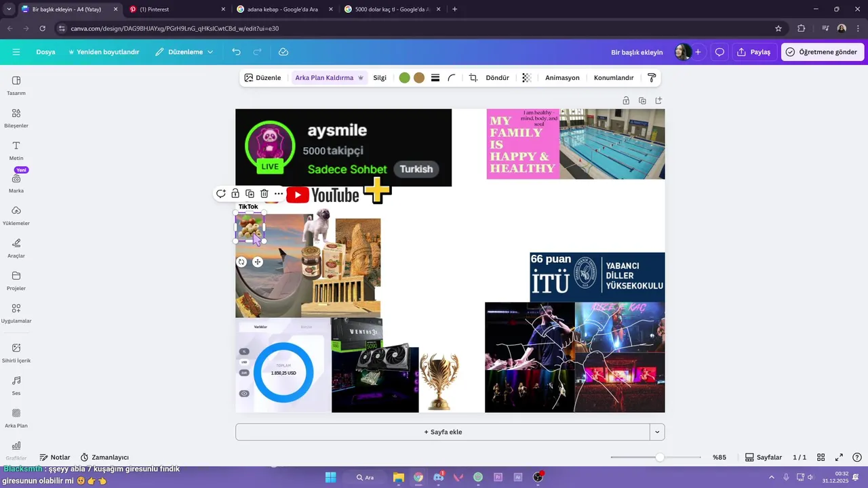Open Notlar notes panel
This screenshot has width=868, height=488.
[x=55, y=457]
